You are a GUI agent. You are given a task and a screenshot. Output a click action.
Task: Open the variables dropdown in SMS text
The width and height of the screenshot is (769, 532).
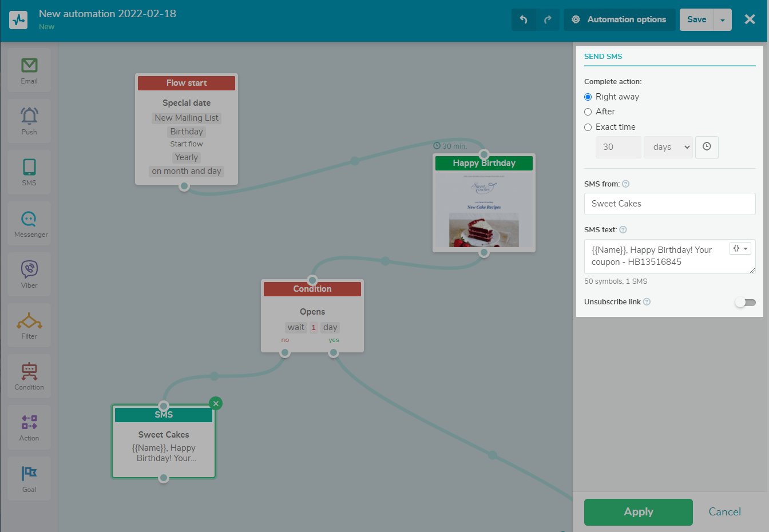740,248
